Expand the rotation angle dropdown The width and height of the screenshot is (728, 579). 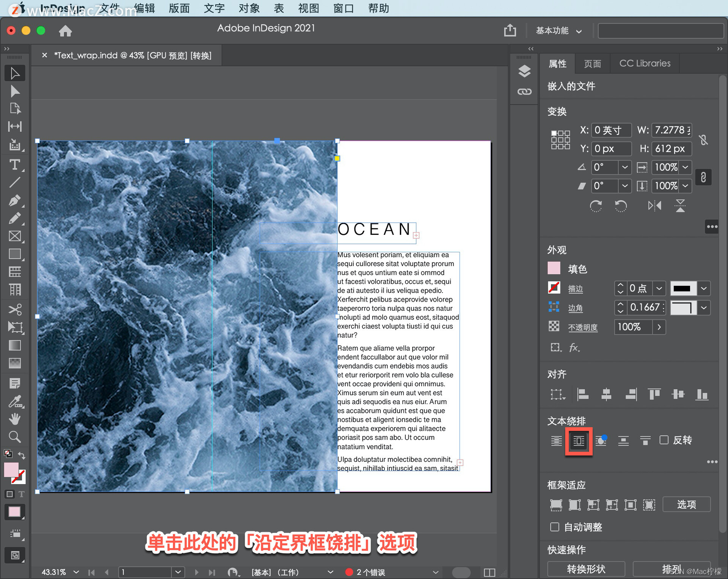tap(624, 167)
